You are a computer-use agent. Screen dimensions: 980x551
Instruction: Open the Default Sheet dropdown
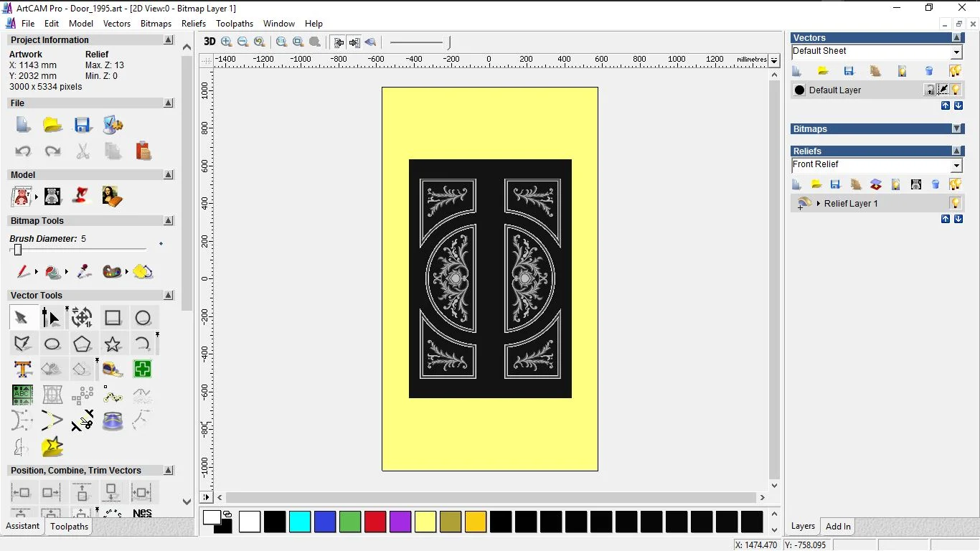click(956, 51)
